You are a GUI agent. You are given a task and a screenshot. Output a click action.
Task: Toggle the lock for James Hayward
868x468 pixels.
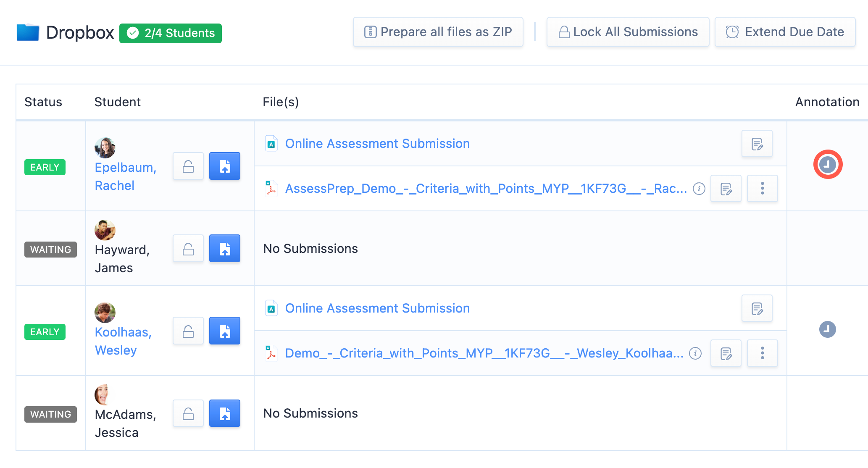[188, 248]
